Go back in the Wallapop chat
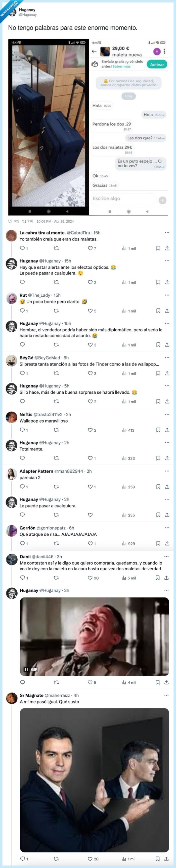The image size is (176, 868). [94, 51]
